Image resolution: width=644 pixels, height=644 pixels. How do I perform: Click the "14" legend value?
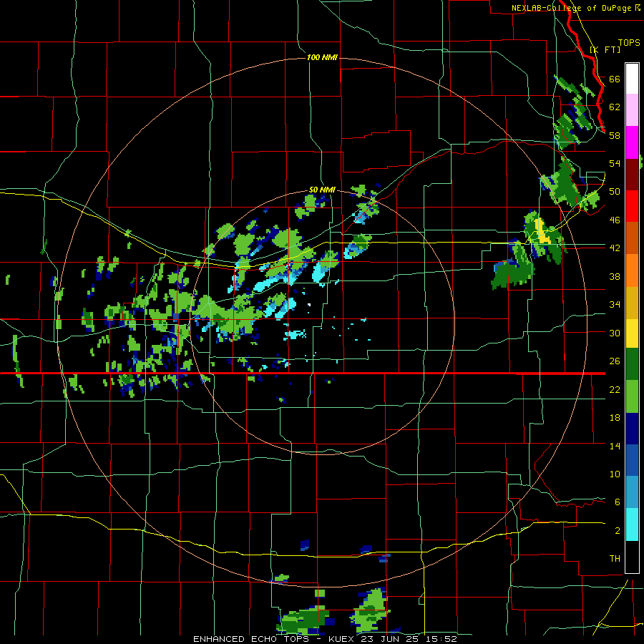[x=615, y=446]
